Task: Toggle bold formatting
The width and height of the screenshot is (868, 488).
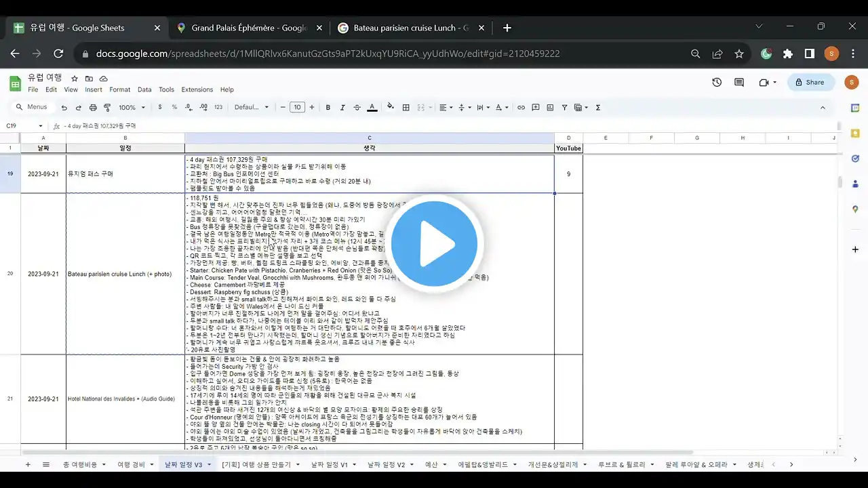Action: 328,107
